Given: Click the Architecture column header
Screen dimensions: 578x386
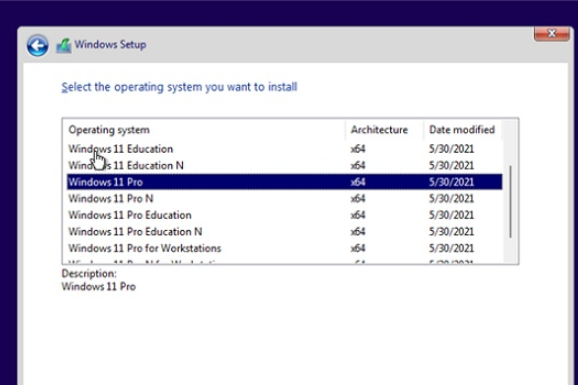Looking at the screenshot, I should pyautogui.click(x=385, y=130).
